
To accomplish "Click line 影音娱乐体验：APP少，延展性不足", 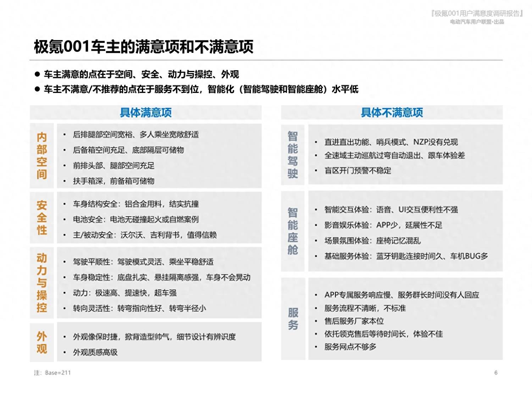I will click(383, 225).
